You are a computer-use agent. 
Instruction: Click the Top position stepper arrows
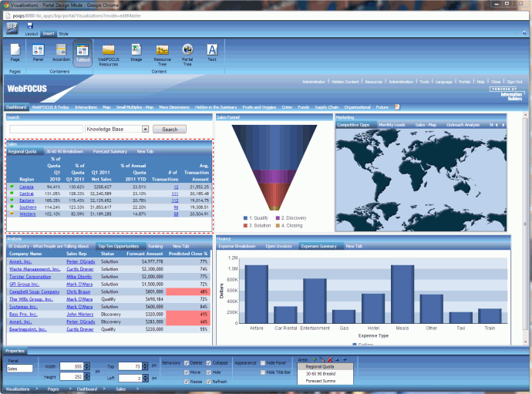pos(145,366)
